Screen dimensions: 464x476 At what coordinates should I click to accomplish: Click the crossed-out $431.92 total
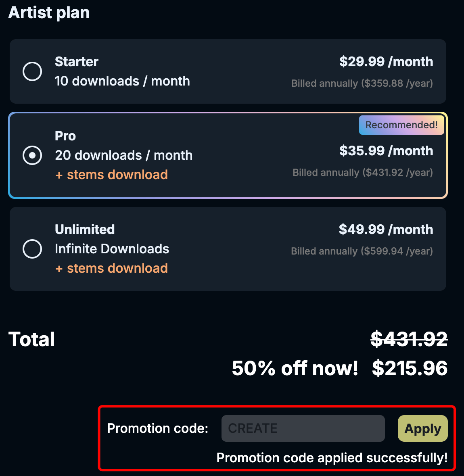click(409, 339)
